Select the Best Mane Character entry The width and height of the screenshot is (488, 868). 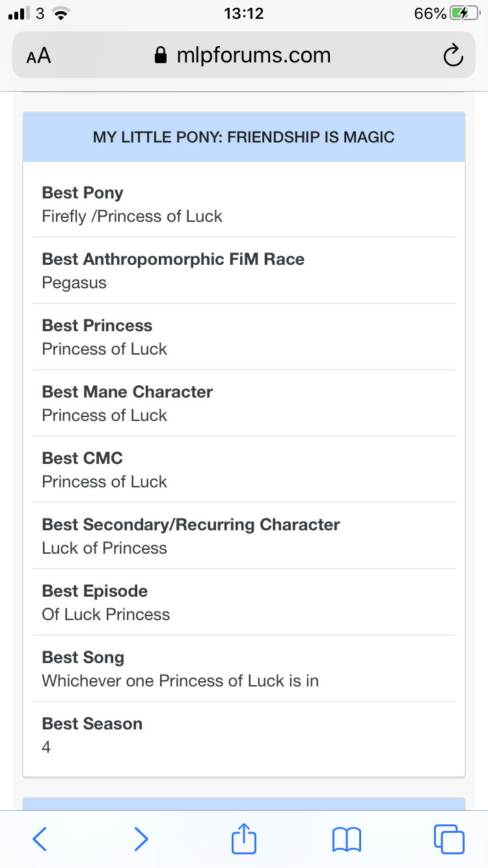pos(244,403)
